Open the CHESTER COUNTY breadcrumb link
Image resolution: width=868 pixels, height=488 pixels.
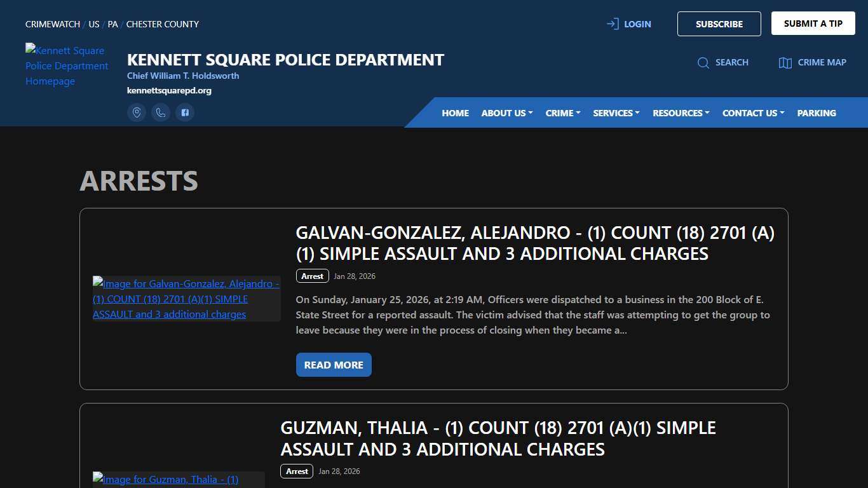click(x=162, y=24)
